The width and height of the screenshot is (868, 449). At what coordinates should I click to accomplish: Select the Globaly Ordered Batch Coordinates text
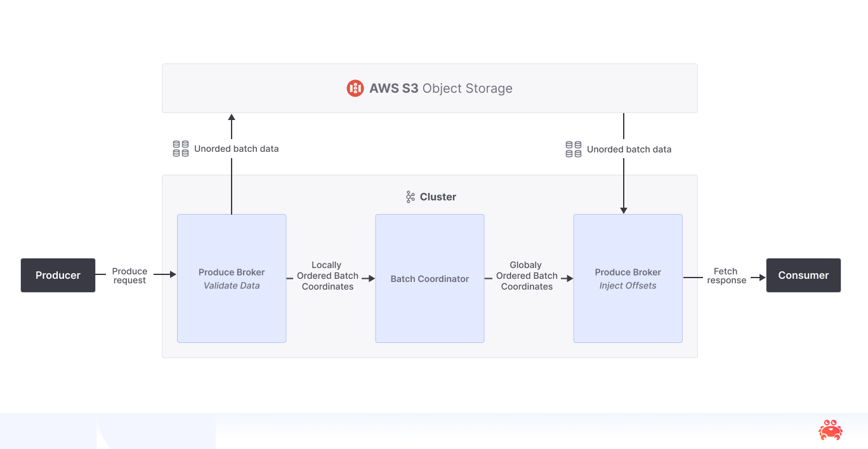tap(527, 276)
